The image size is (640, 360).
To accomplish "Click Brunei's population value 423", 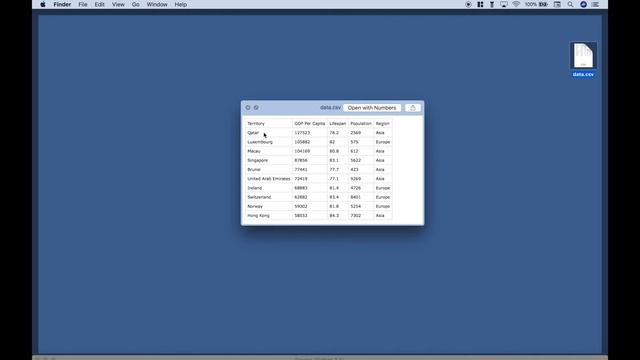I will tap(361, 169).
